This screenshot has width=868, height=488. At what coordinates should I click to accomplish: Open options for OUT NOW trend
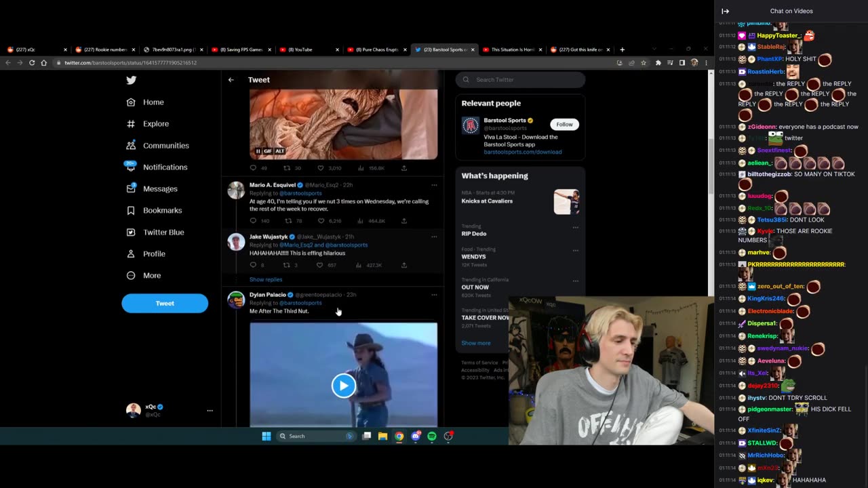tap(575, 281)
